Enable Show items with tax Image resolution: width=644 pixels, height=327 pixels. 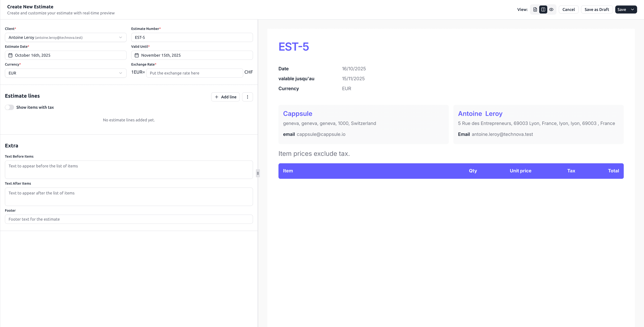point(9,107)
